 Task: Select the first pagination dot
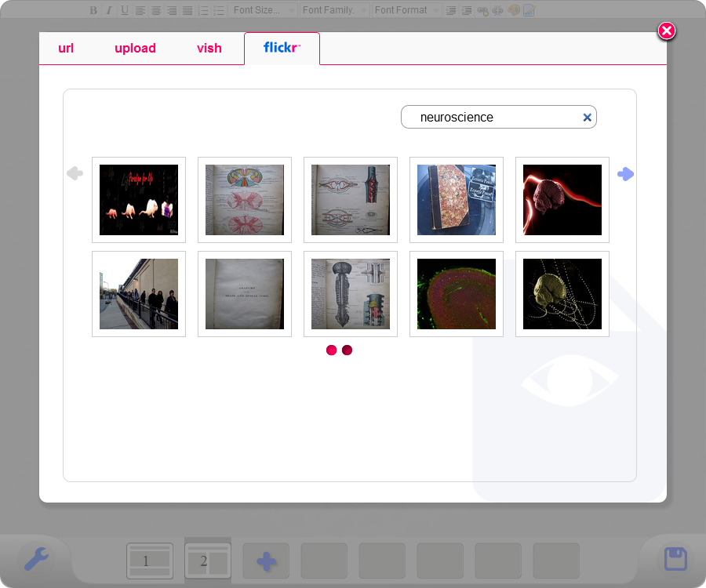331,350
